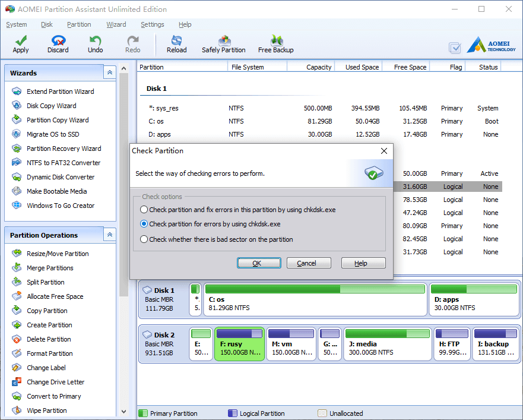This screenshot has height=420, width=523.
Task: Open Dynamic Disk Converter
Action: point(61,177)
